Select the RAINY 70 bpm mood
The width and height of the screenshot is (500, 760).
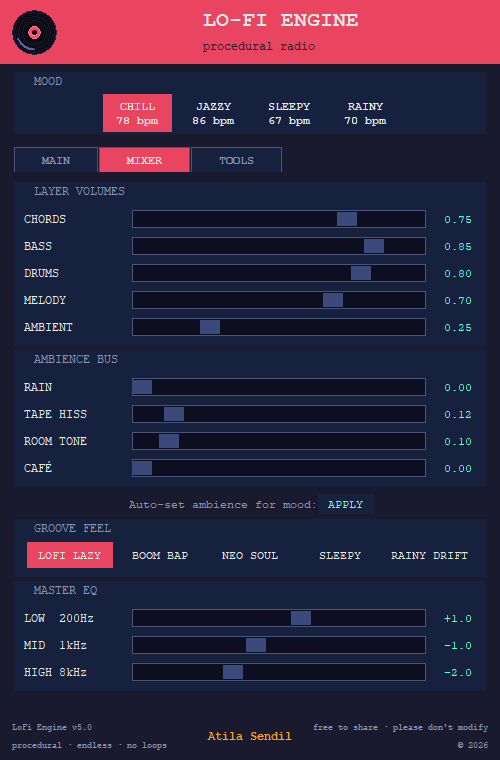[x=365, y=113]
